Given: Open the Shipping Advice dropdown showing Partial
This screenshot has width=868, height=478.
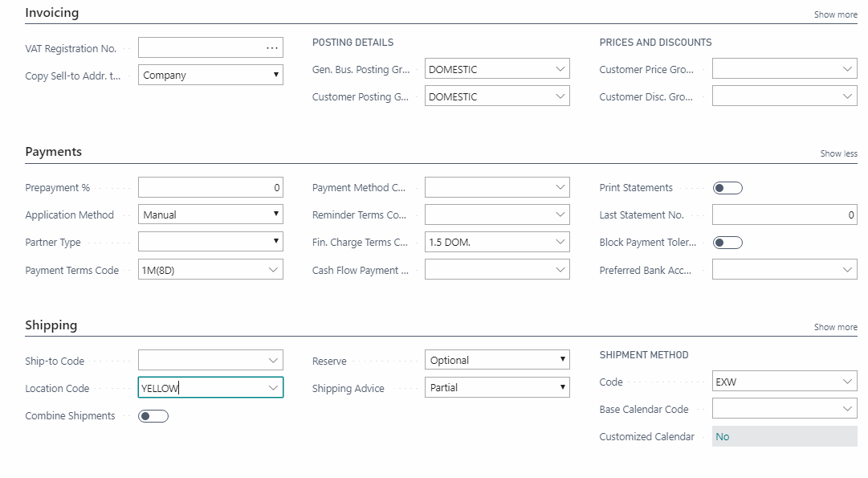Looking at the screenshot, I should coord(497,387).
